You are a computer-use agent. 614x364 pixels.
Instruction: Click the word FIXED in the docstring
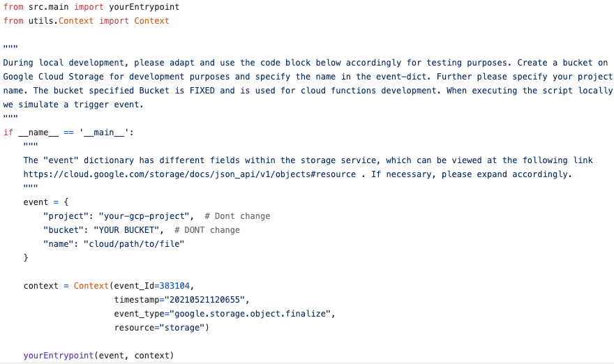point(202,91)
